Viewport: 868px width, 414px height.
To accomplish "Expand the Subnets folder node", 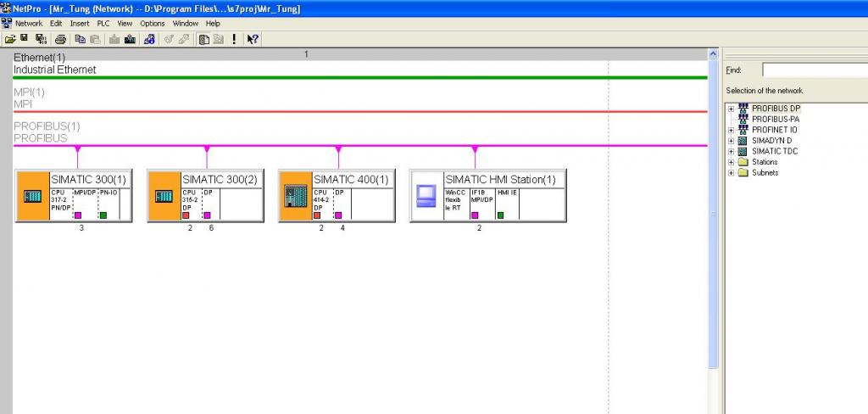I will pyautogui.click(x=731, y=173).
